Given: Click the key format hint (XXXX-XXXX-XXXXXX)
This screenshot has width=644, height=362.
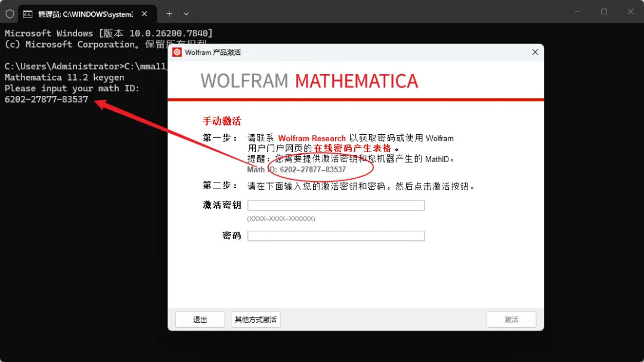Looking at the screenshot, I should [x=281, y=219].
